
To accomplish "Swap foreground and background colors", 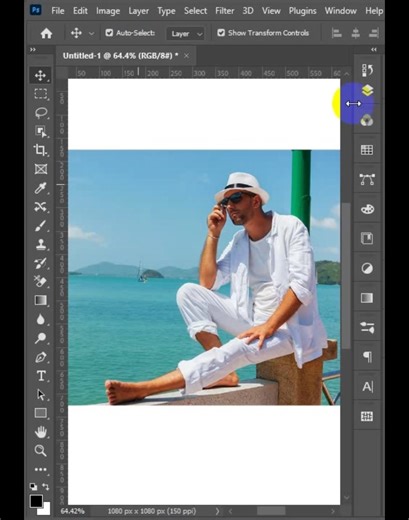I will (x=46, y=487).
